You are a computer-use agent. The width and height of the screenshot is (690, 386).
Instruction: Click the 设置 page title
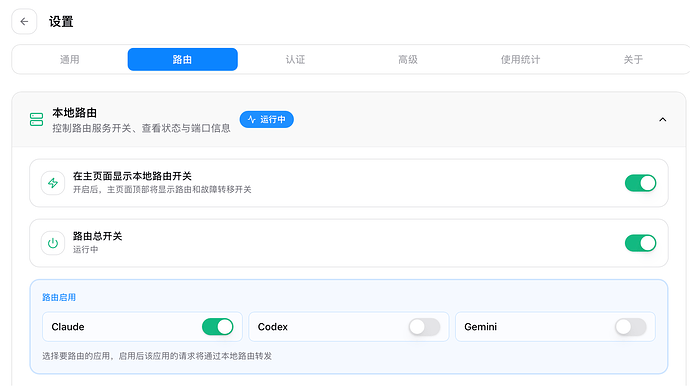61,22
